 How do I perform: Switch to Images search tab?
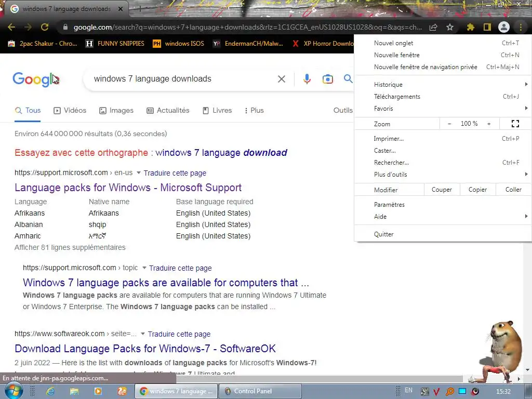[x=116, y=111]
